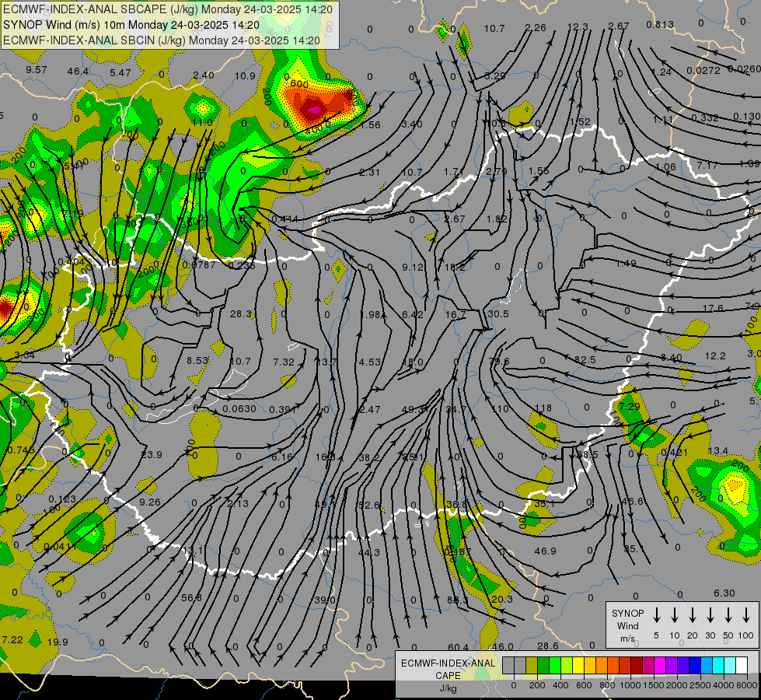Screen dimensions: 761x700
Task: Pick the white swatch at legend end
Action: [x=741, y=665]
